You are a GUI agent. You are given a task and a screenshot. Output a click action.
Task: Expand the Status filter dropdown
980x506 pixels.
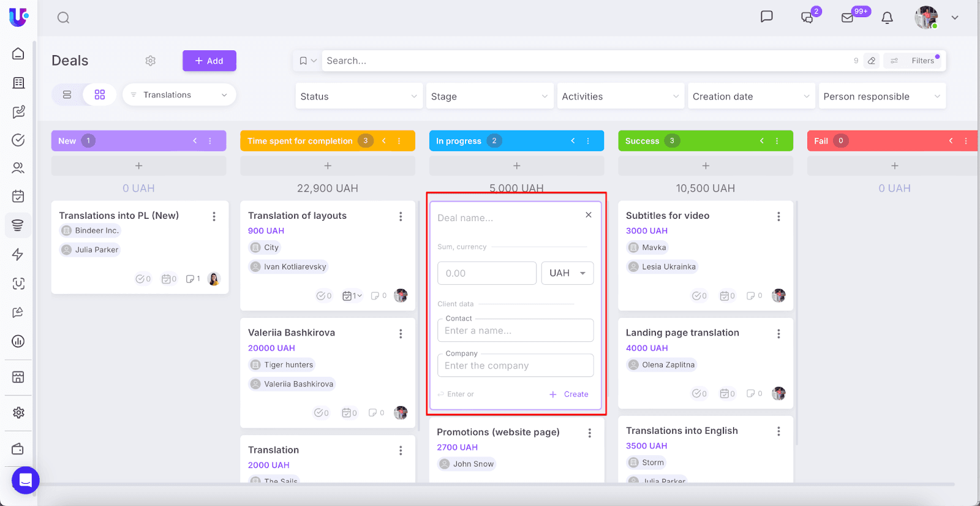pyautogui.click(x=358, y=96)
